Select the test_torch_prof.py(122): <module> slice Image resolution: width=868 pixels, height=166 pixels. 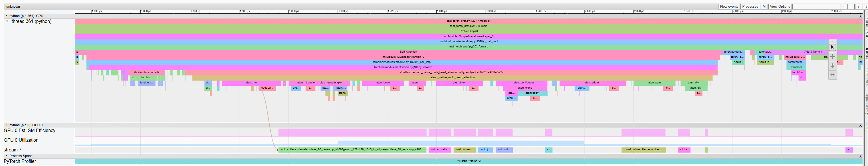(468, 21)
